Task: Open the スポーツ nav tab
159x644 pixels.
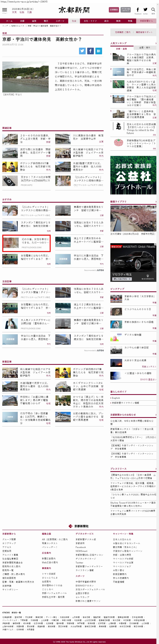Action: click(60, 21)
